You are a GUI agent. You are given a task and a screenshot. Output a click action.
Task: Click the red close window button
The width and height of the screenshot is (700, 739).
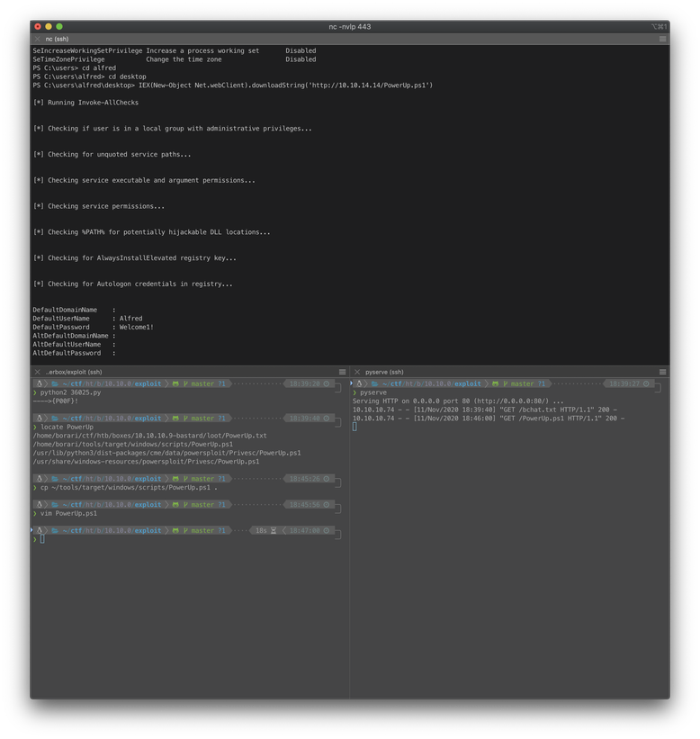click(38, 27)
